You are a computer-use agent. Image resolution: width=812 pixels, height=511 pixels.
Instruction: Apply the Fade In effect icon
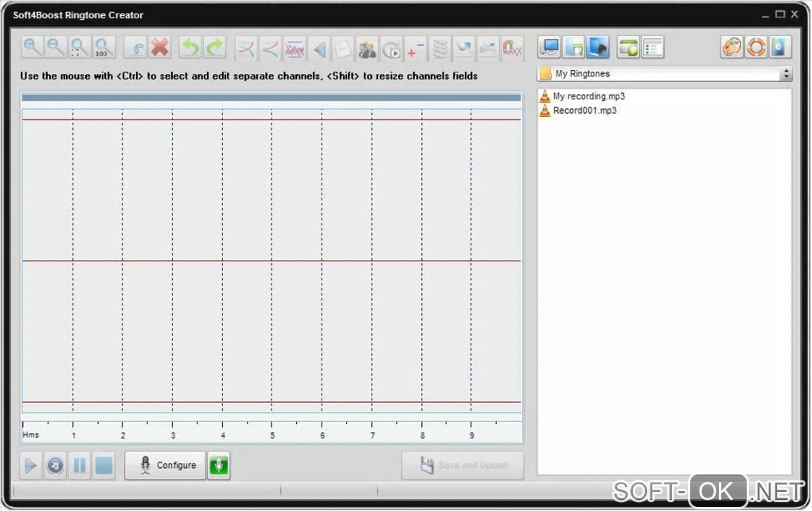(x=246, y=49)
